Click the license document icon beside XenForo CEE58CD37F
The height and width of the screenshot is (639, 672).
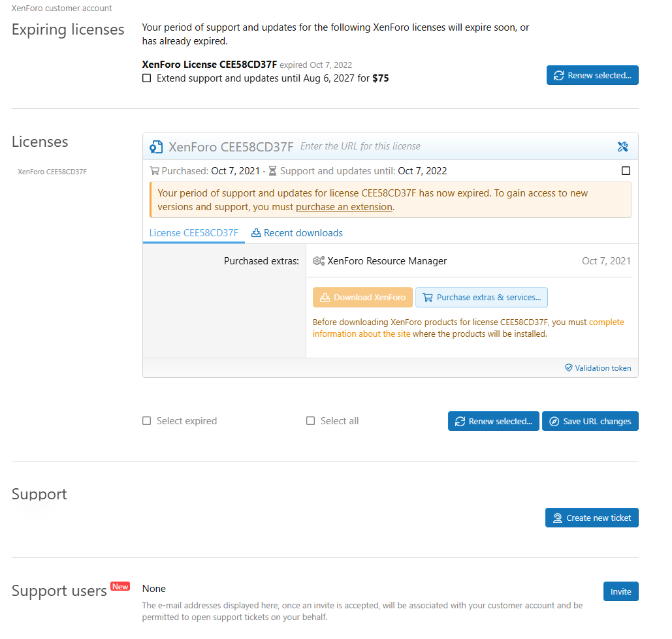(156, 147)
